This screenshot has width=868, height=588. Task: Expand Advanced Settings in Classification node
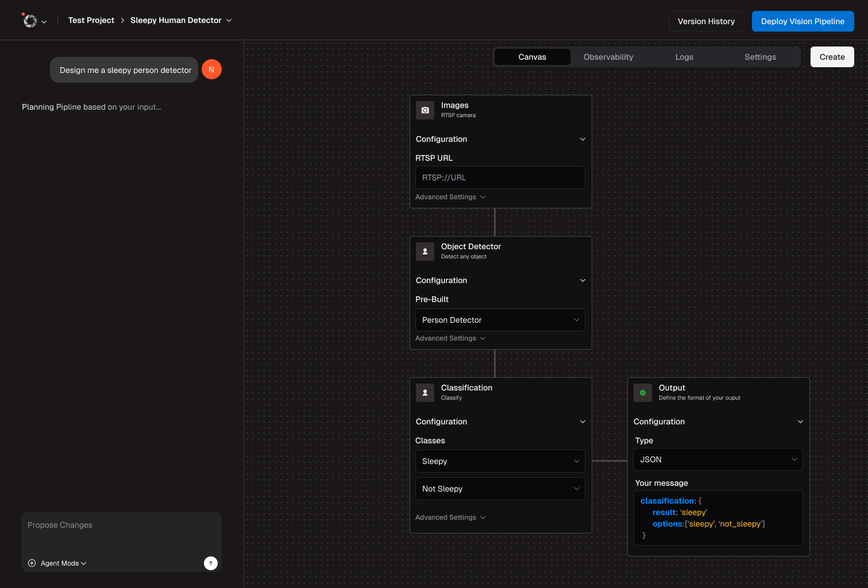450,517
